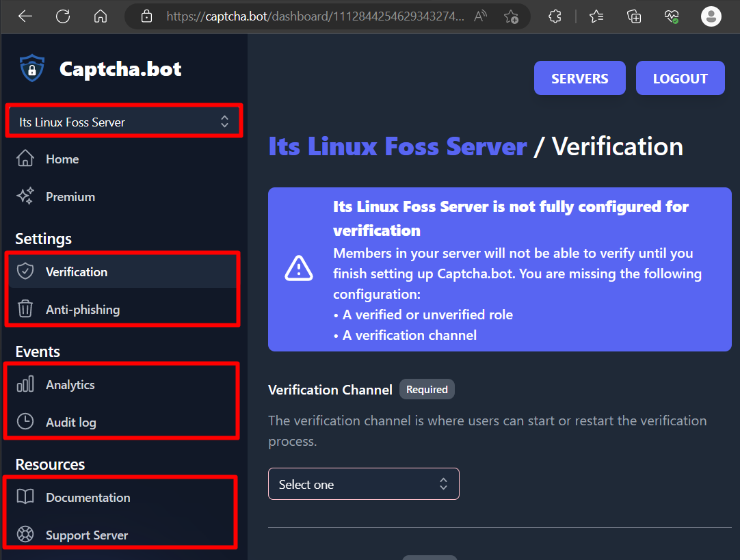Click the SERVERS button
Image resolution: width=740 pixels, height=560 pixels.
(x=579, y=78)
